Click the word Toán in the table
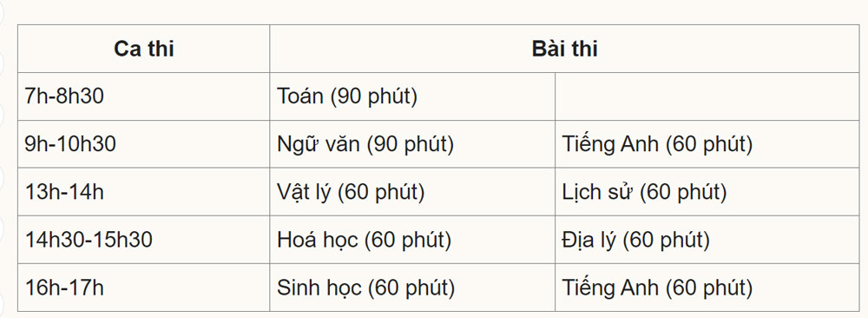Screen dimensions: 868x318 coord(300,96)
